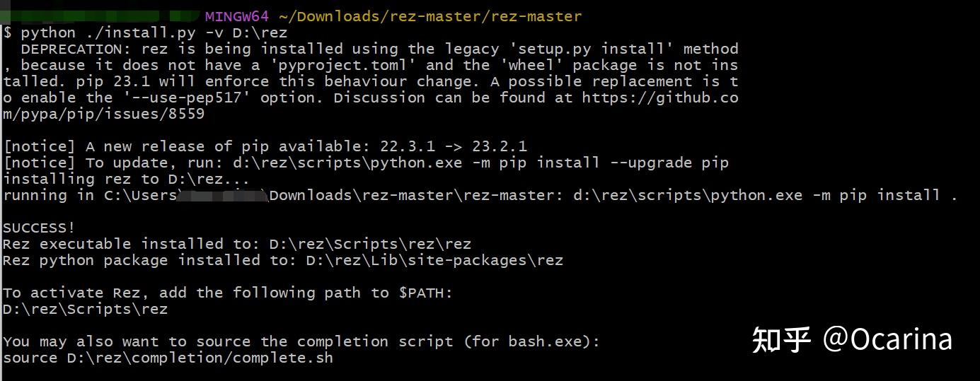The height and width of the screenshot is (381, 980).
Task: Click the first [notice] tag
Action: click(x=40, y=146)
